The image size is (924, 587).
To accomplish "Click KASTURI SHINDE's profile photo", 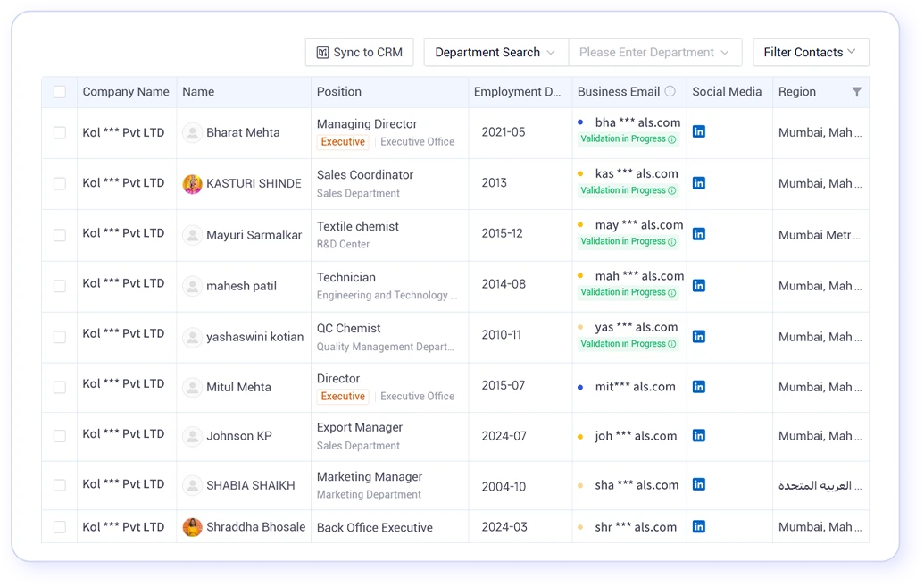I will (192, 183).
